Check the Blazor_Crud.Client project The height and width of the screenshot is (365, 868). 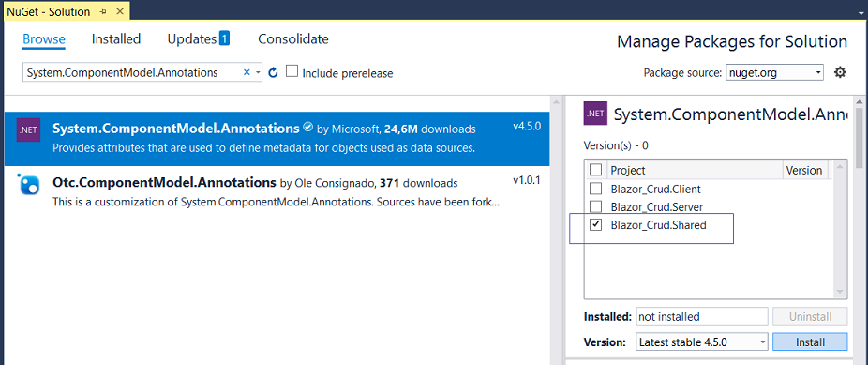[595, 189]
